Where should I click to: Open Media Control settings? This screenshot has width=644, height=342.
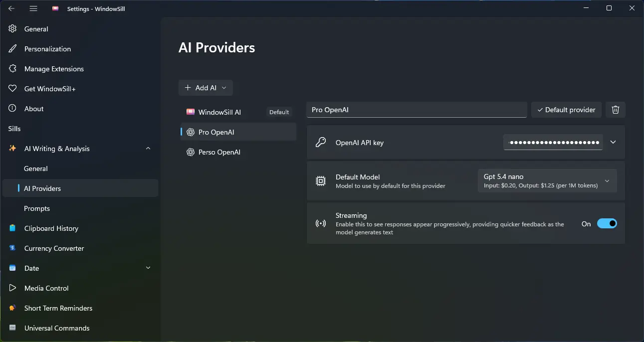pyautogui.click(x=80, y=288)
